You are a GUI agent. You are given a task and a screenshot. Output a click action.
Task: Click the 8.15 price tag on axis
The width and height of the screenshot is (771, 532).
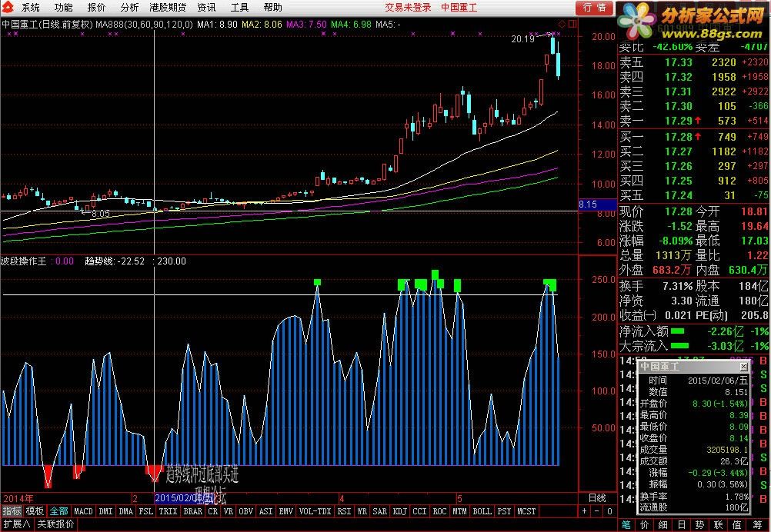coord(597,204)
